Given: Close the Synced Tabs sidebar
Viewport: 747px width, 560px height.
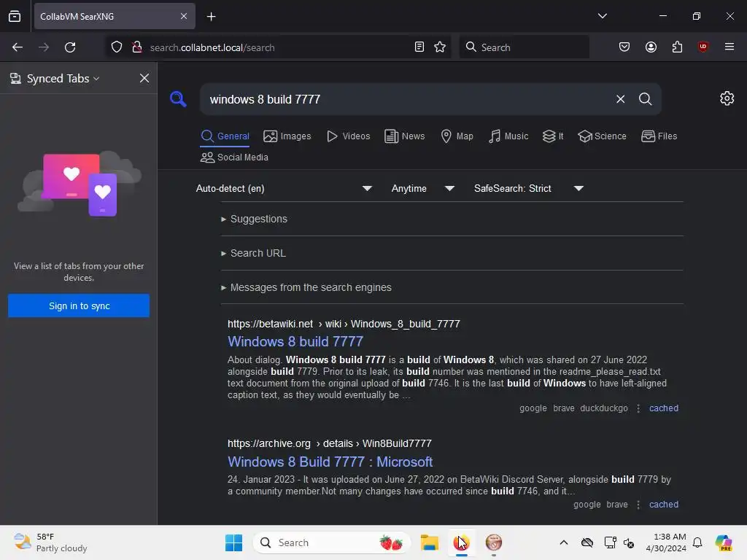Looking at the screenshot, I should [x=144, y=78].
